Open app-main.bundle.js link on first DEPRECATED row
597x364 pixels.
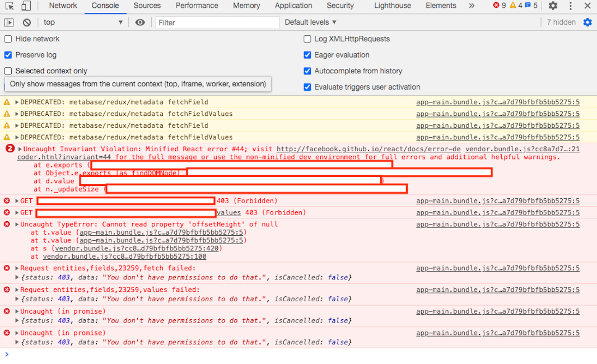(498, 102)
